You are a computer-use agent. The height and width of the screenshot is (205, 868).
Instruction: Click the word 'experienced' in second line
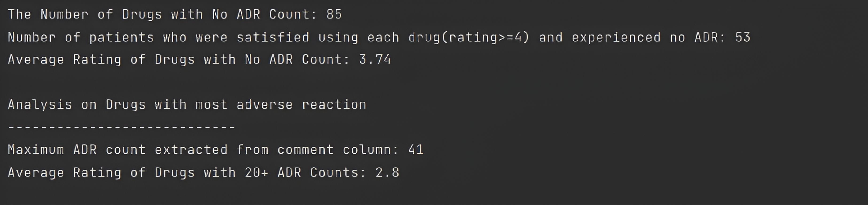616,37
